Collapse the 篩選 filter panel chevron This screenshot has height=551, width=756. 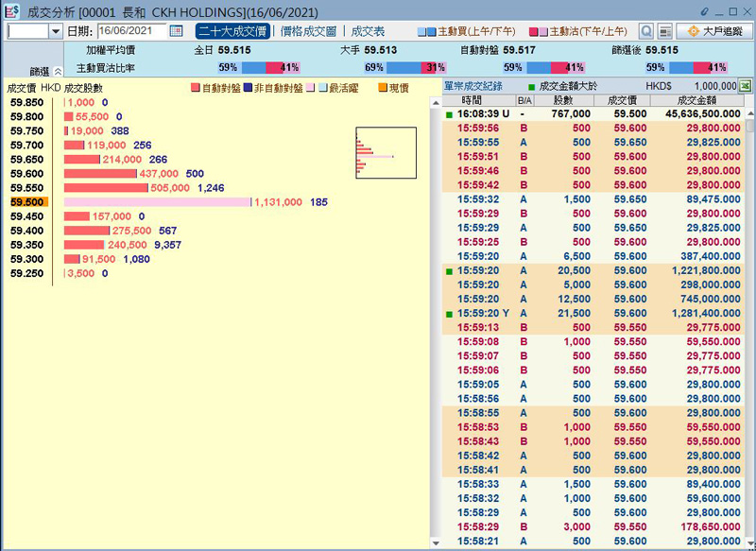(x=58, y=70)
